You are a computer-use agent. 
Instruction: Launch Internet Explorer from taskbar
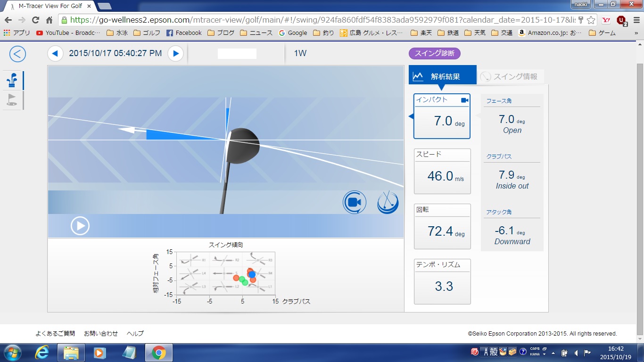click(41, 353)
